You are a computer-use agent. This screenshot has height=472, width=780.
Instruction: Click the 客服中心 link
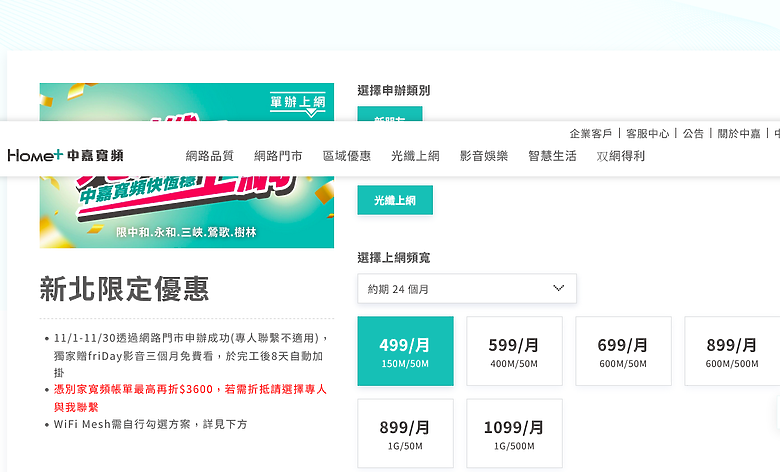click(647, 133)
